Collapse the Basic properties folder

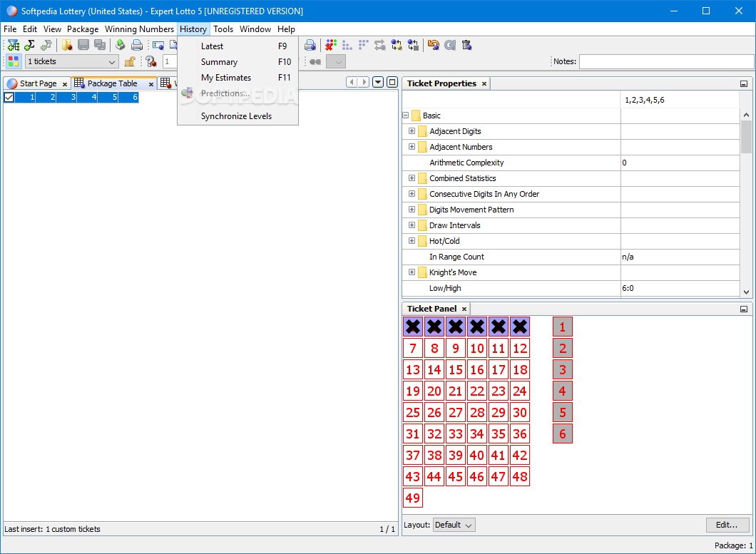tap(406, 116)
